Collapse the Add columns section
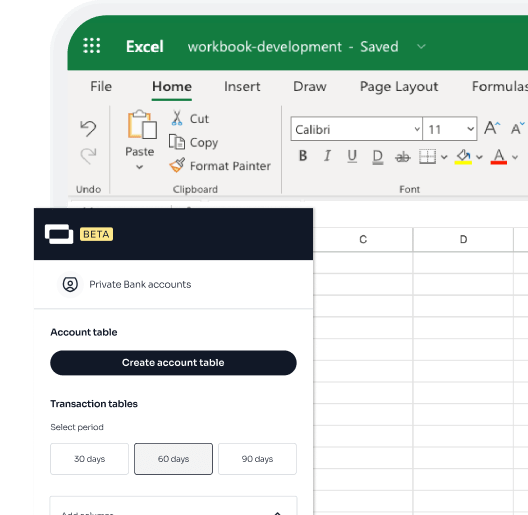This screenshot has width=528, height=515. coord(277,513)
